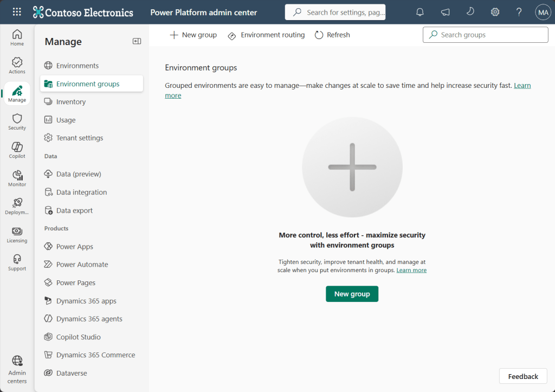The image size is (555, 392).
Task: Open the help question mark icon
Action: coord(519,12)
